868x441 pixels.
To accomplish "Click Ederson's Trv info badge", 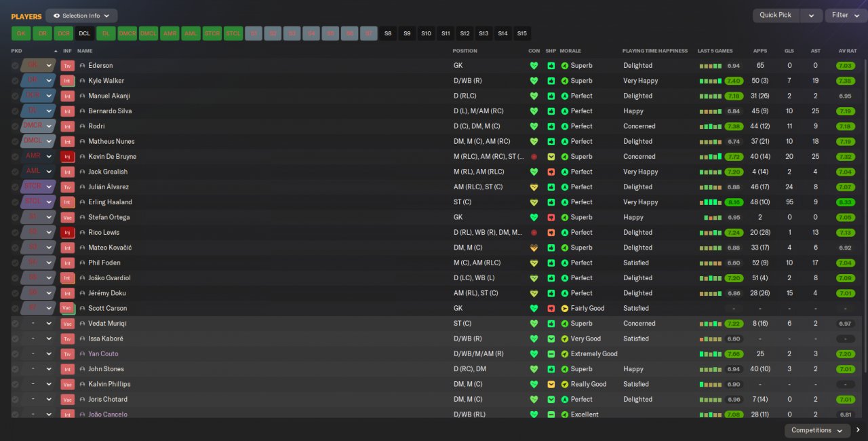I will pos(67,66).
